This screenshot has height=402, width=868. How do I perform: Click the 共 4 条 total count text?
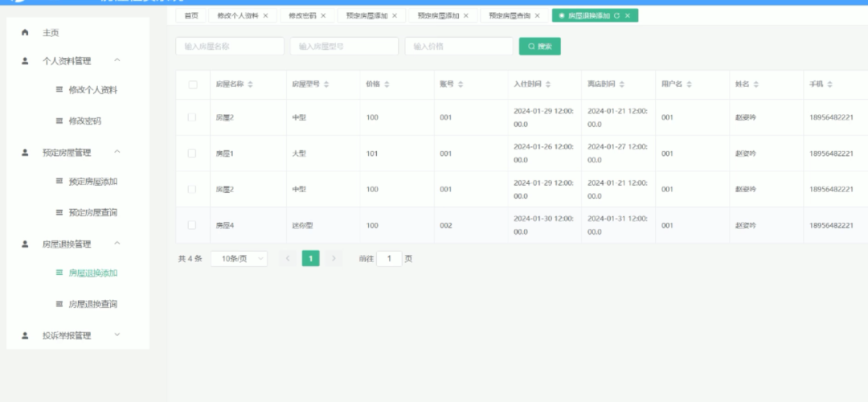[x=190, y=259]
